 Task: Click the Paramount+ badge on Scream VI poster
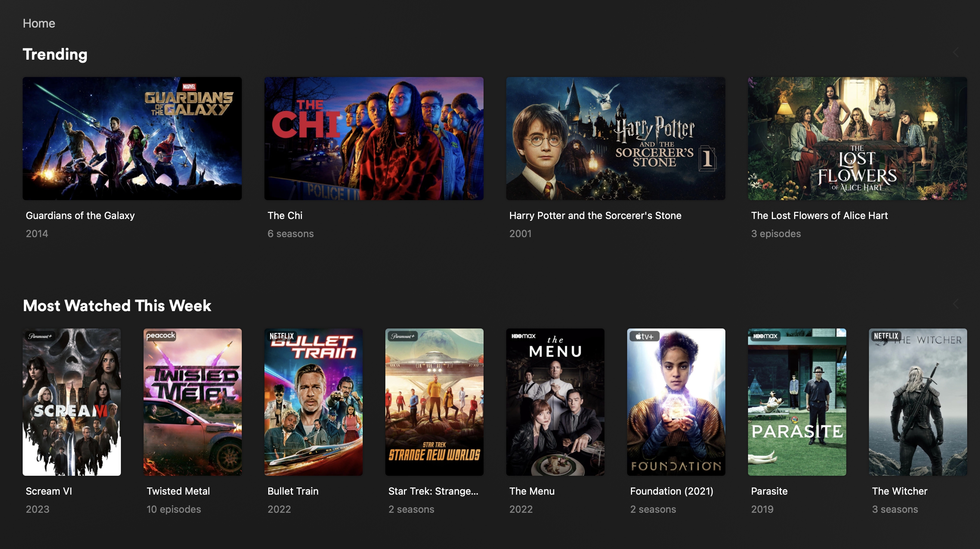(x=40, y=336)
